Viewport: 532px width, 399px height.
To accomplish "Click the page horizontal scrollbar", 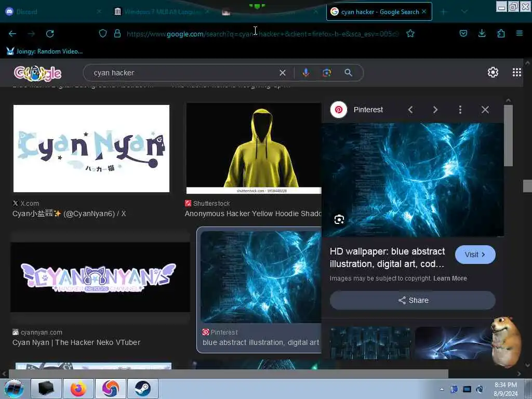I will 228,374.
